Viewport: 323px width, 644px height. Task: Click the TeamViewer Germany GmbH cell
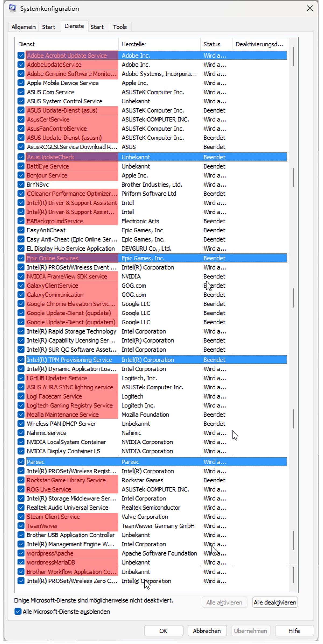pos(158,526)
